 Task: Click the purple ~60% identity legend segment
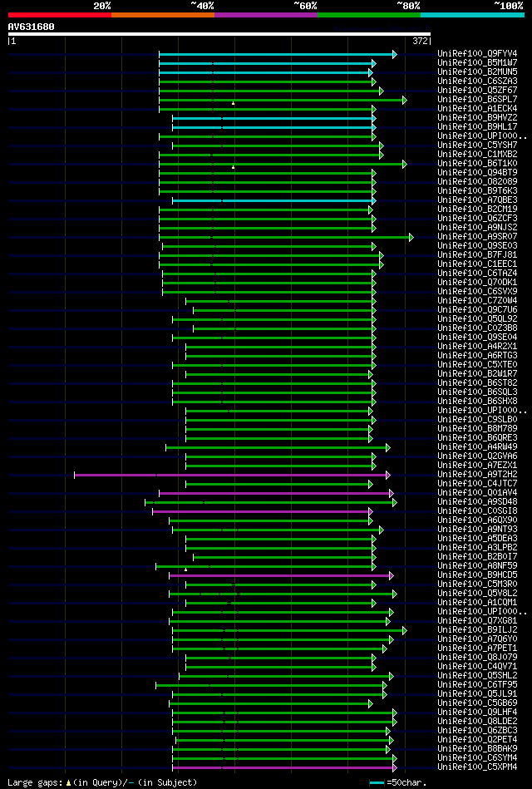coord(266,15)
